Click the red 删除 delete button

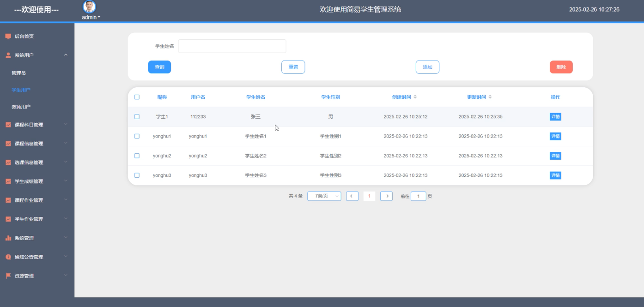(x=561, y=67)
